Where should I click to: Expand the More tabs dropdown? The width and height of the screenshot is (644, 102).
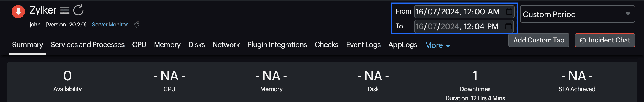[x=437, y=45]
